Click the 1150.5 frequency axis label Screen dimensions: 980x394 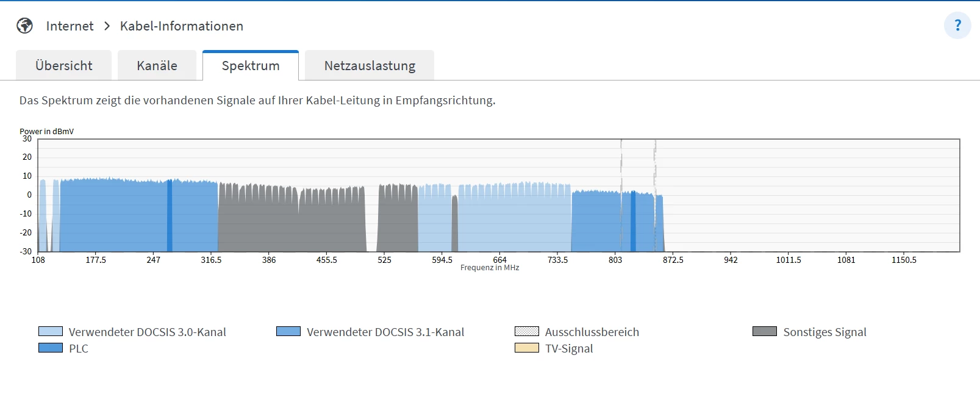(x=904, y=260)
